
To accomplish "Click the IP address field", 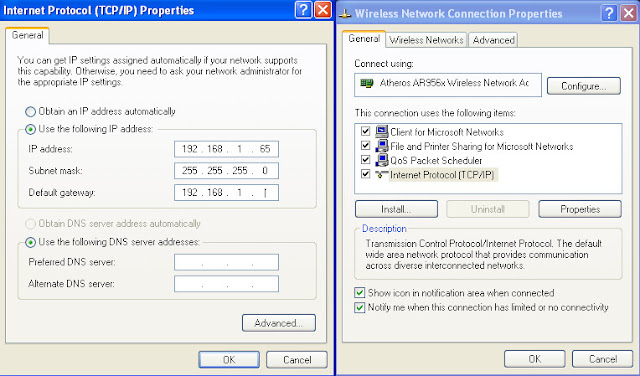I will tap(227, 149).
